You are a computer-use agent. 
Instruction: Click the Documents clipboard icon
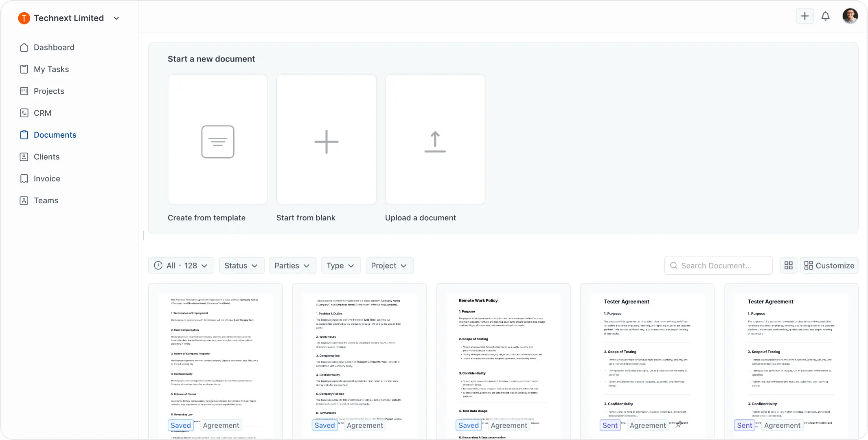pos(24,135)
